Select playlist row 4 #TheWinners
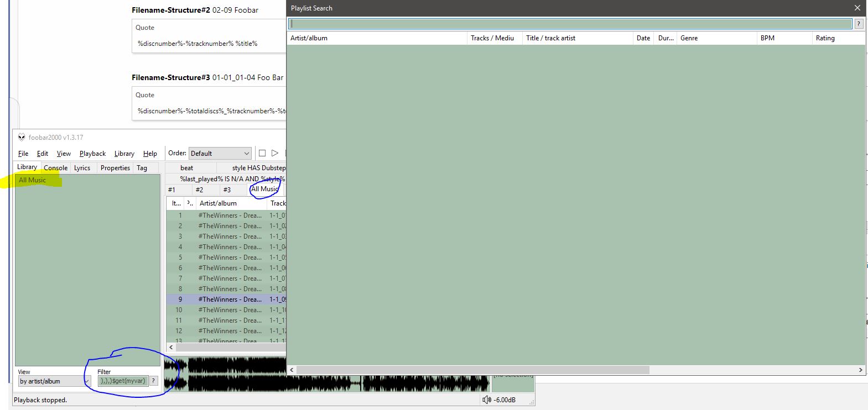Viewport: 868px width, 410px height. coord(226,247)
